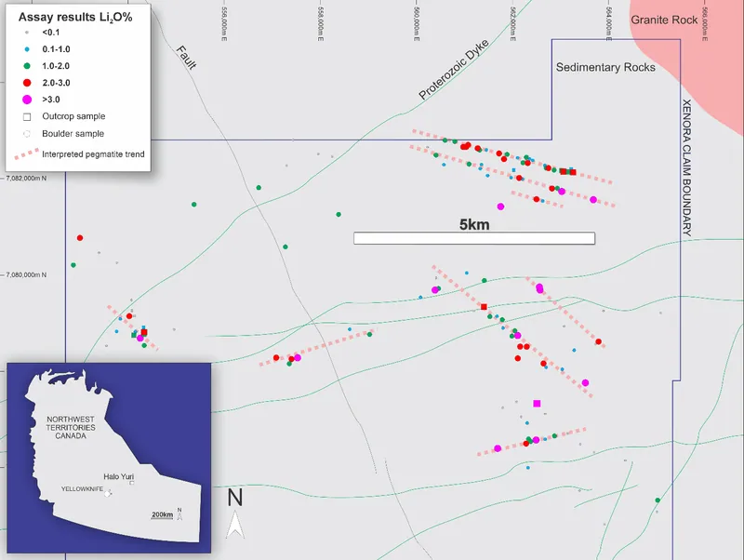Click the '560,000m E' easting label
The image size is (744, 560).
[417, 24]
